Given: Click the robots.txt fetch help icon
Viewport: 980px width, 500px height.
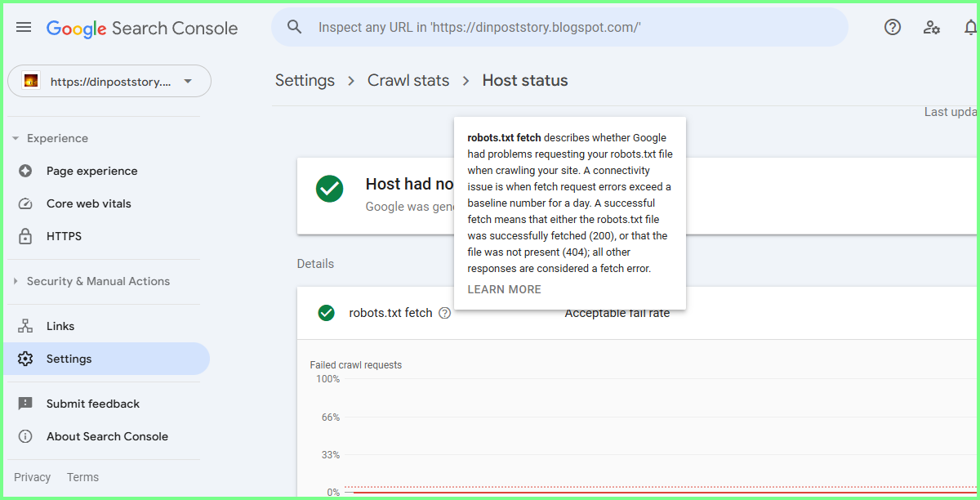Looking at the screenshot, I should (x=444, y=313).
